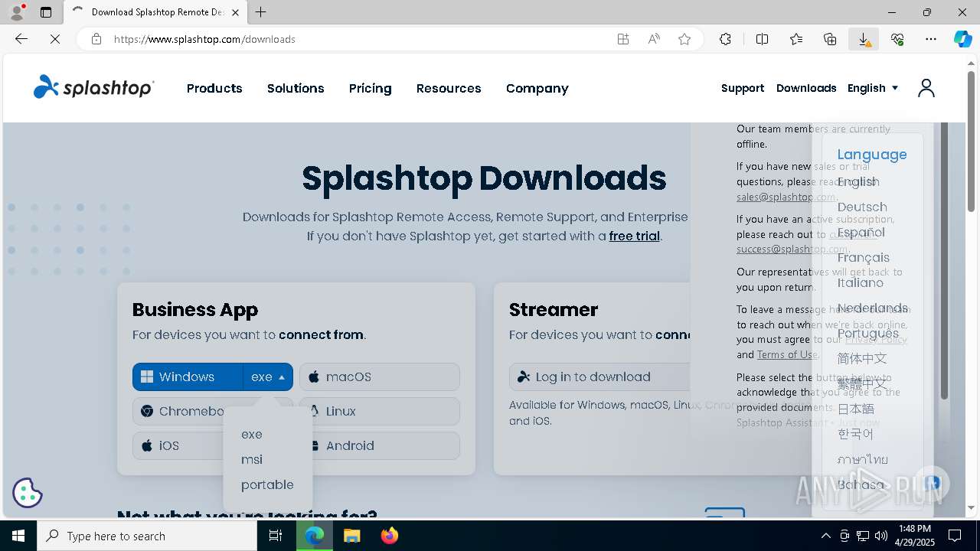
Task: Select 日本語 language option
Action: coord(856,409)
